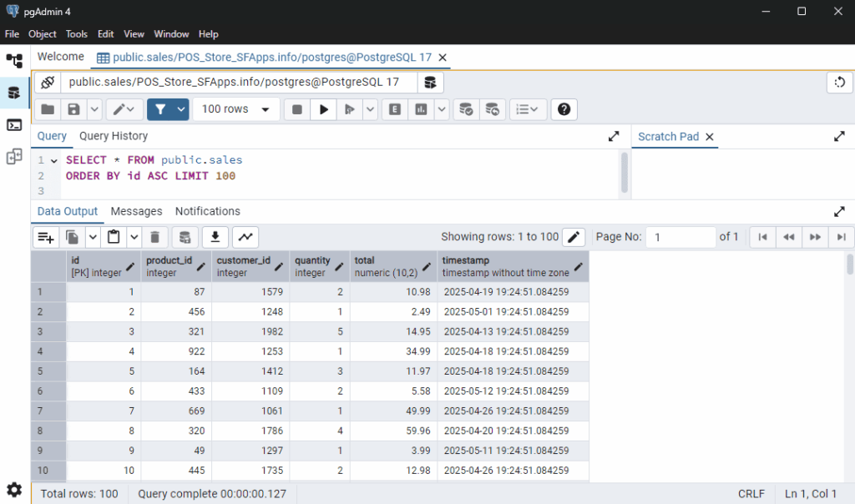Click the data grid vertical scrollbar
Screen dimensions: 855x504
pos(850,265)
